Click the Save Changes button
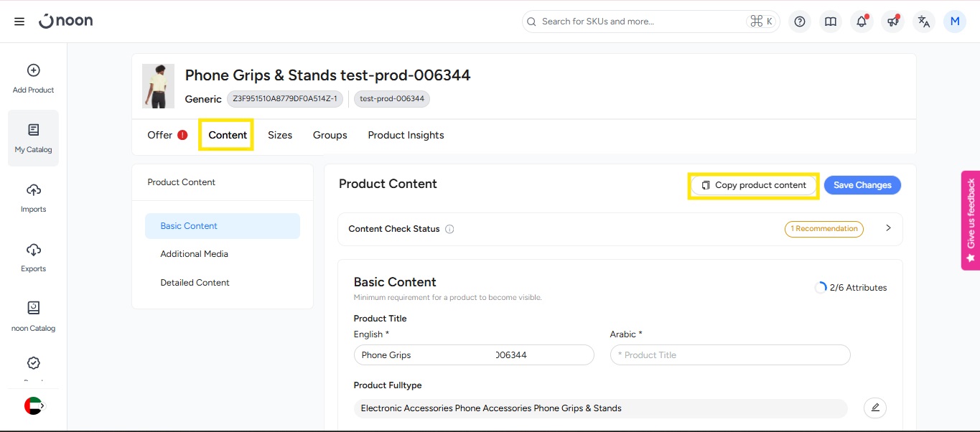The height and width of the screenshot is (432, 980). coord(862,185)
